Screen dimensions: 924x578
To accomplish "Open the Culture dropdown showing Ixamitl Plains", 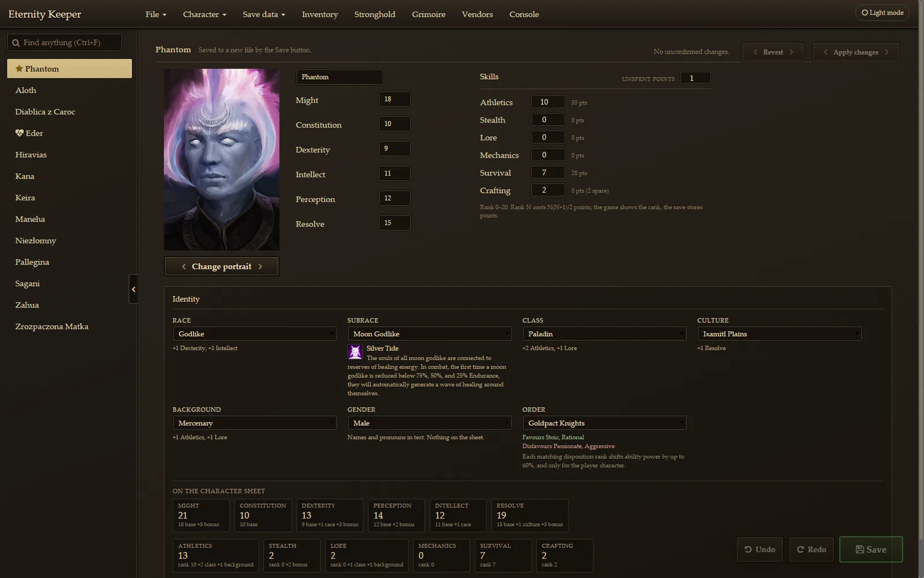I will pos(780,334).
